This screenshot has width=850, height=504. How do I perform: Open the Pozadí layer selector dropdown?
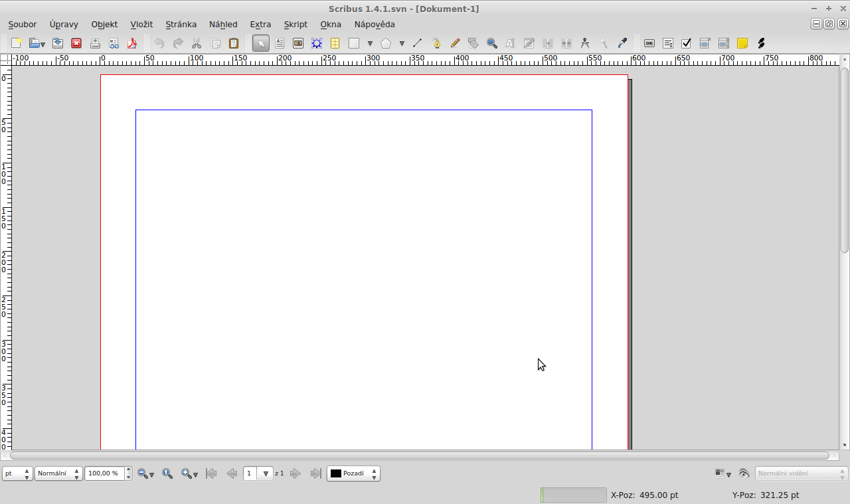[x=353, y=473]
